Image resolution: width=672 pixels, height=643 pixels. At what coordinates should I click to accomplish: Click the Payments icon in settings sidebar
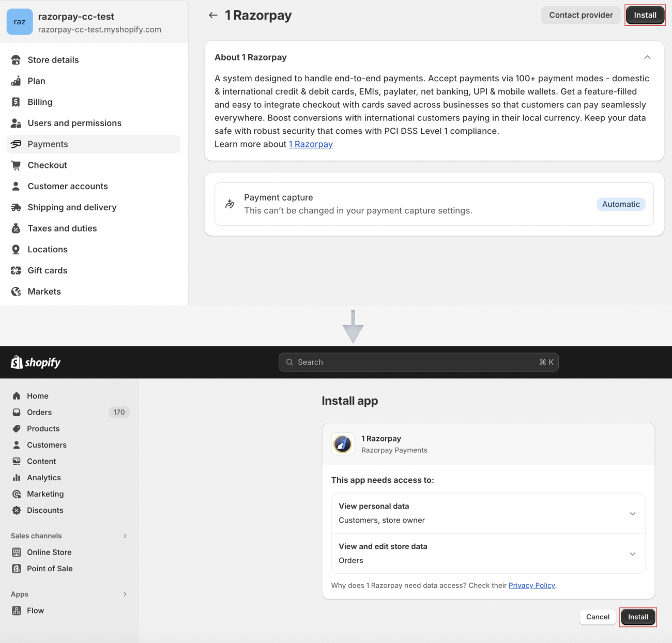16,144
